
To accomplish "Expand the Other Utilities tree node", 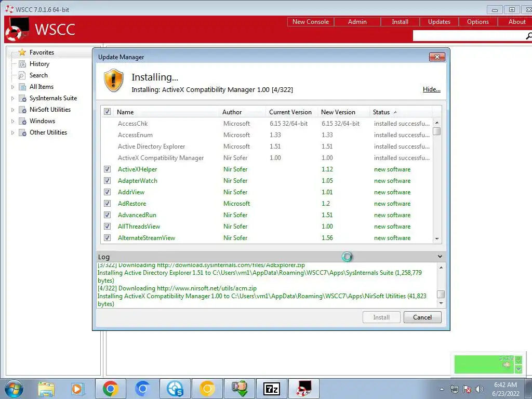I will 12,132.
